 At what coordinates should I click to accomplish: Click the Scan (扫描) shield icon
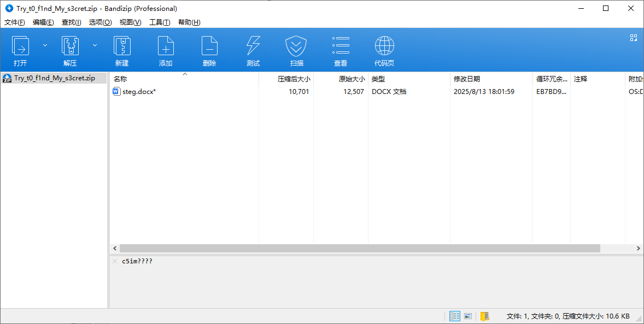point(296,46)
